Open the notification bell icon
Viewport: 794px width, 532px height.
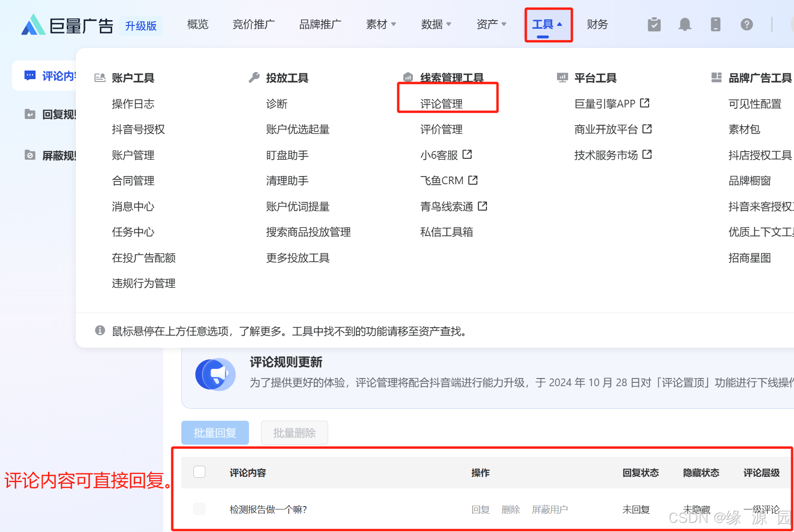[685, 24]
